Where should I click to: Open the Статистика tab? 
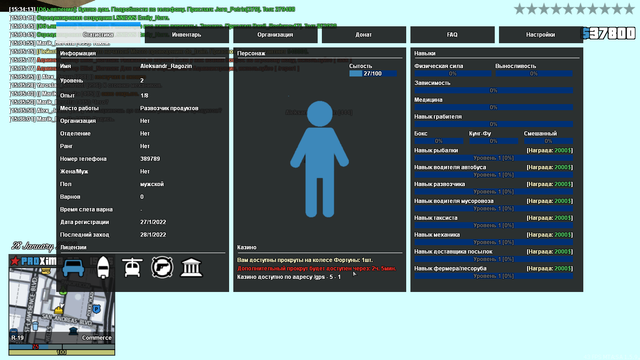point(98,35)
